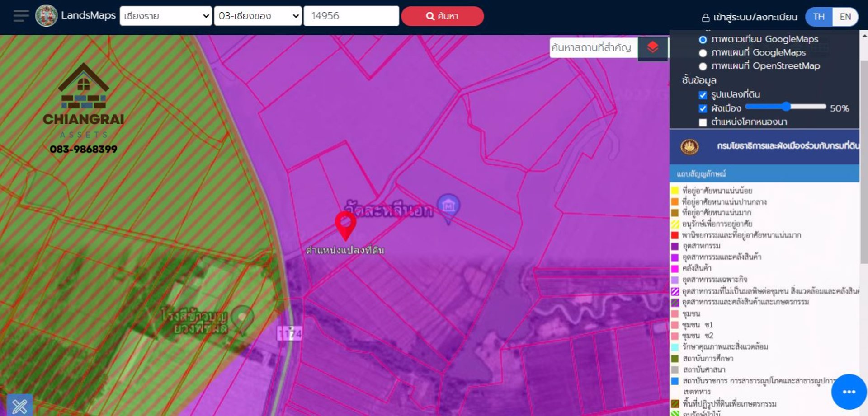Open the blue chat bubble button
Screen dimensions: 868x416
tap(849, 392)
